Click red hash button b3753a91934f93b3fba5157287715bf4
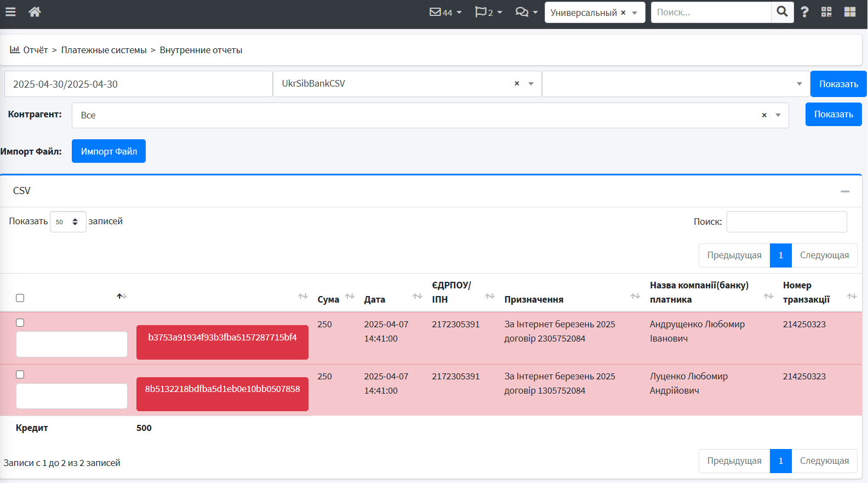The width and height of the screenshot is (868, 483). [222, 342]
